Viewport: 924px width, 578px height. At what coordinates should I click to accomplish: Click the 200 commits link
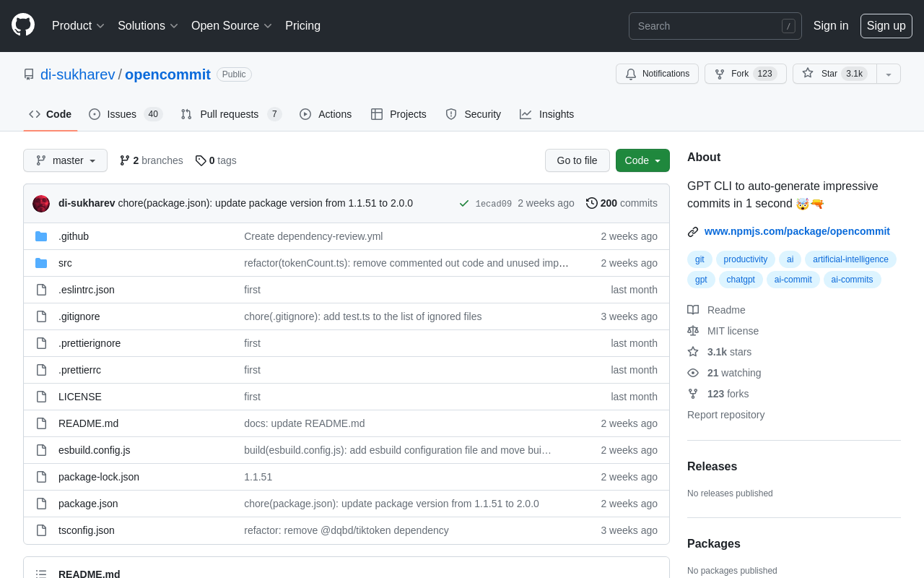622,203
